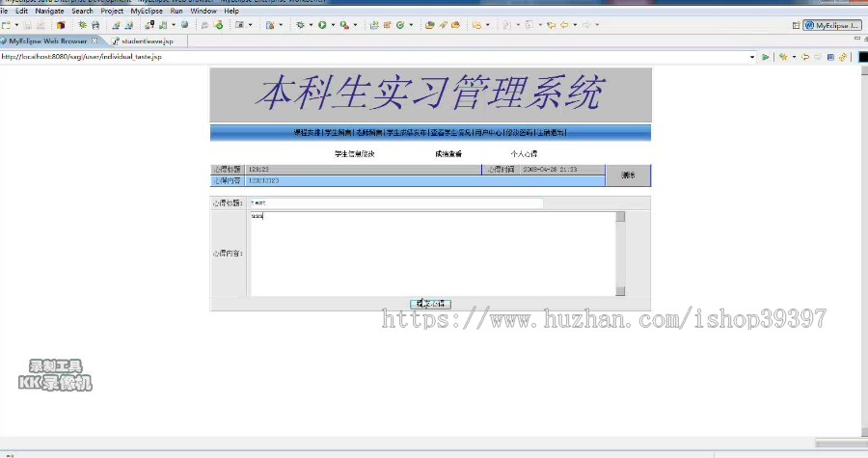Open the Debug configurations dropdown arrow
Image resolution: width=868 pixels, height=458 pixels.
click(x=311, y=25)
